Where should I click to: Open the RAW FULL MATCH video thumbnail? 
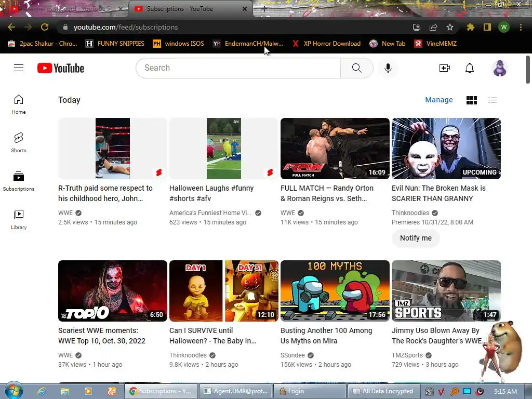(335, 148)
